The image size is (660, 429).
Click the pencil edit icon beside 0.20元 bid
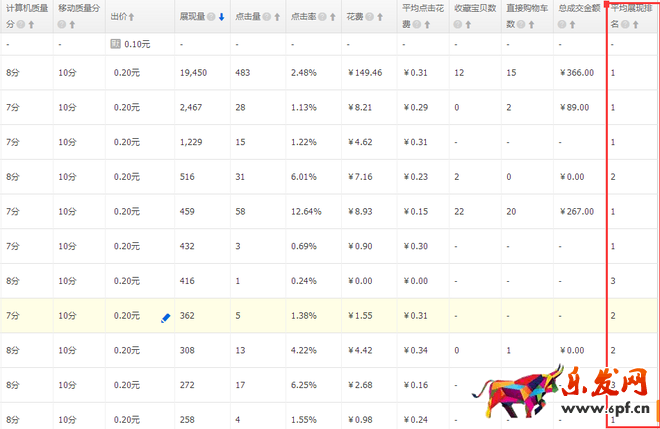[x=165, y=317]
